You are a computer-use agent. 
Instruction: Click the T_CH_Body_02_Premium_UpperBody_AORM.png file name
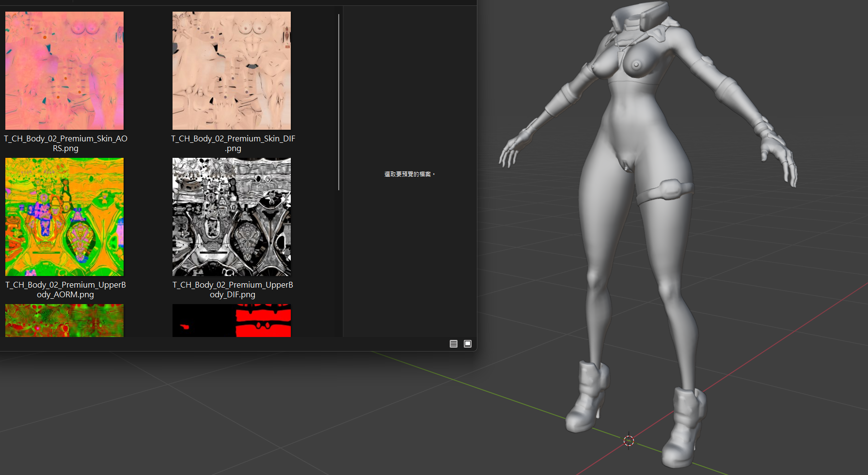pyautogui.click(x=65, y=290)
